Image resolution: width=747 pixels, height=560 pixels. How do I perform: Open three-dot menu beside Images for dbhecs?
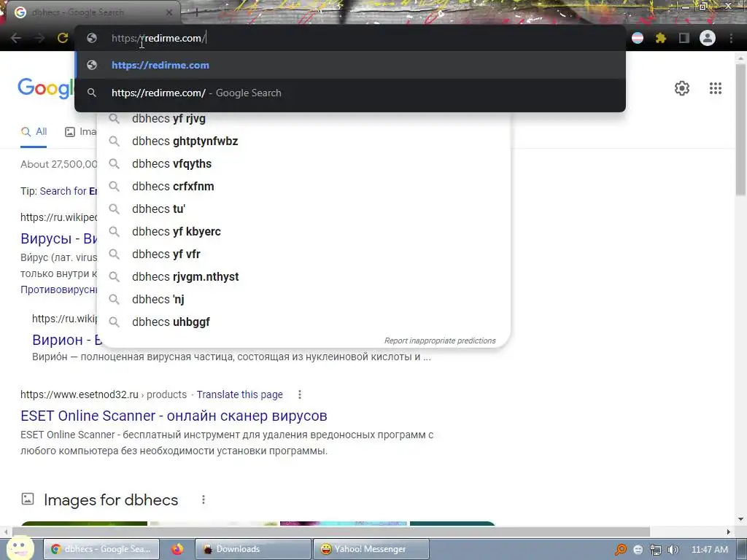pyautogui.click(x=204, y=499)
